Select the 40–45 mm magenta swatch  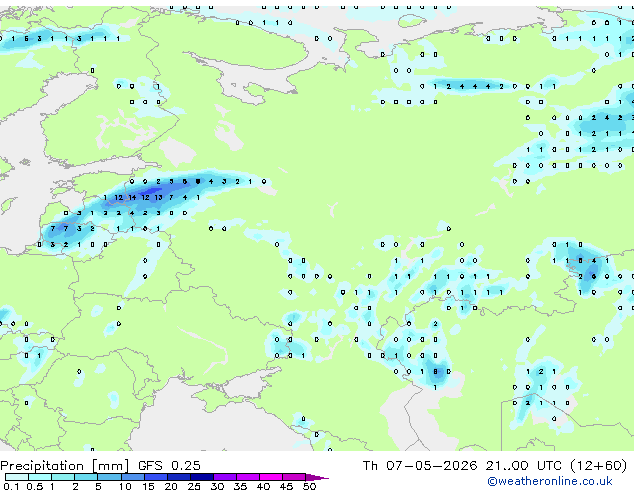click(271, 477)
